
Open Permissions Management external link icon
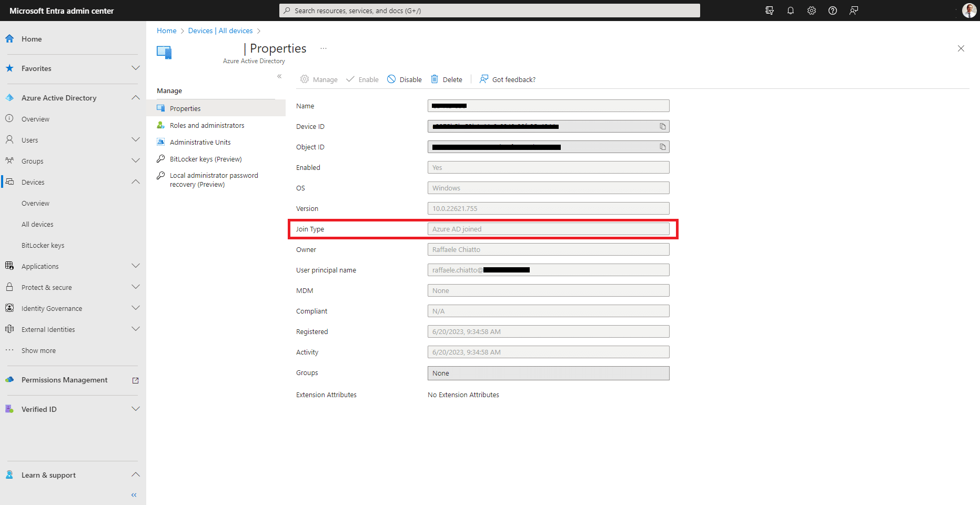tap(135, 380)
